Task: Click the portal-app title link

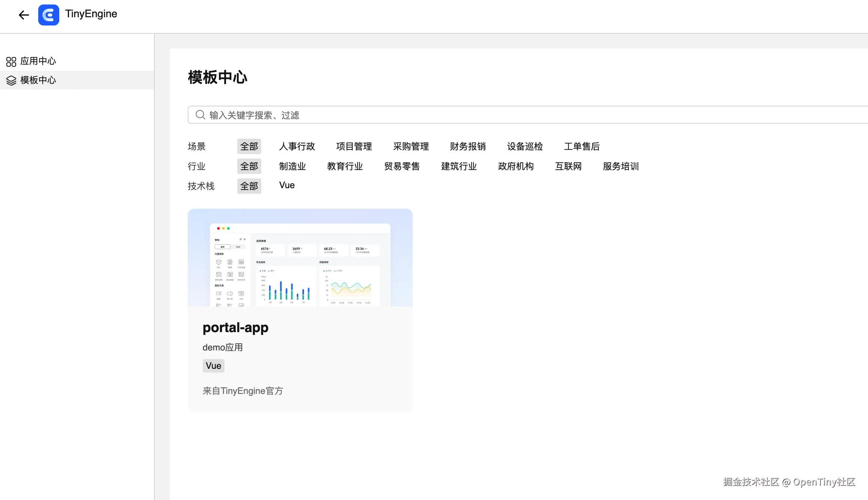Action: click(235, 328)
